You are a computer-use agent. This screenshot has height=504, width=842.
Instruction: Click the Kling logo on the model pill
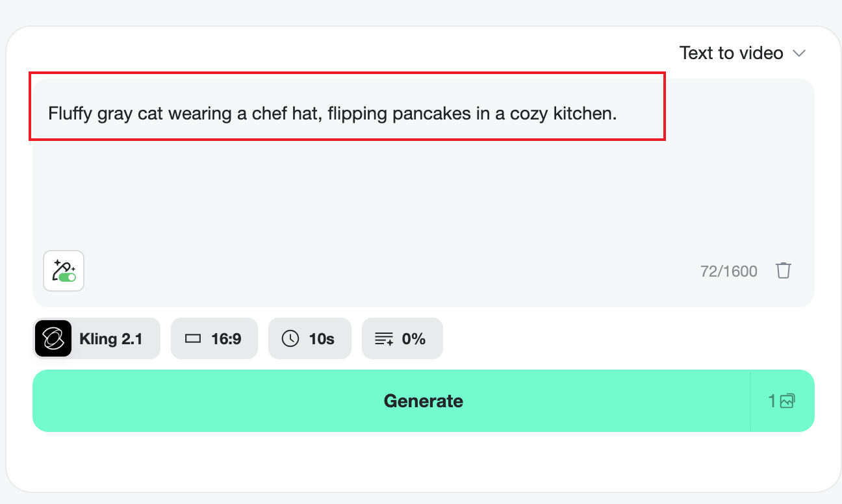coord(53,338)
